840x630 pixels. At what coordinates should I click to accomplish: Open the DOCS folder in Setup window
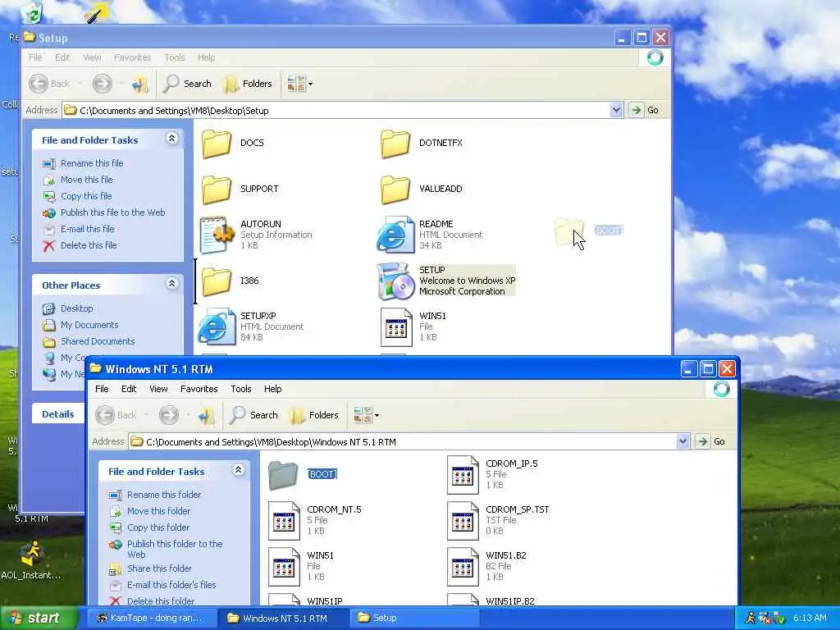(217, 143)
